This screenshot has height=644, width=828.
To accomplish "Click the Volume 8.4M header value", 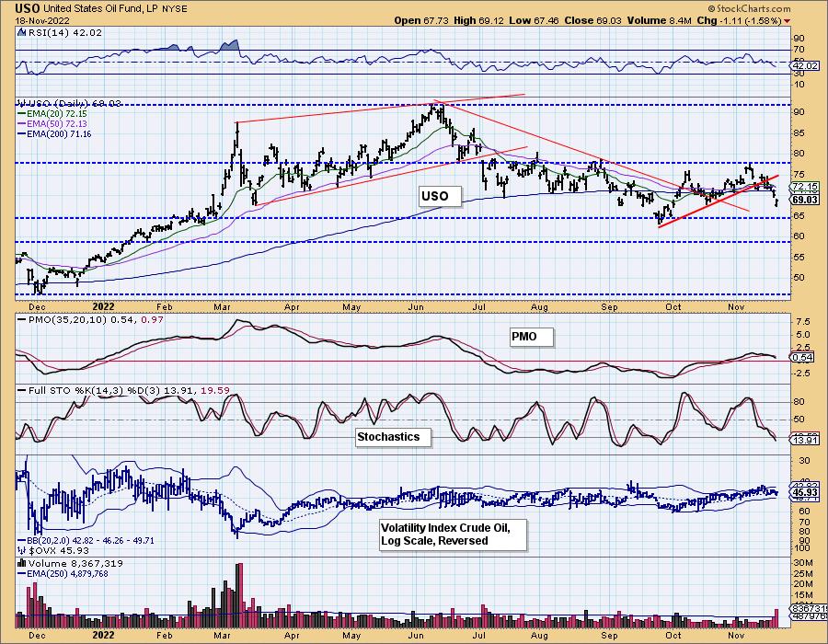I will click(659, 20).
